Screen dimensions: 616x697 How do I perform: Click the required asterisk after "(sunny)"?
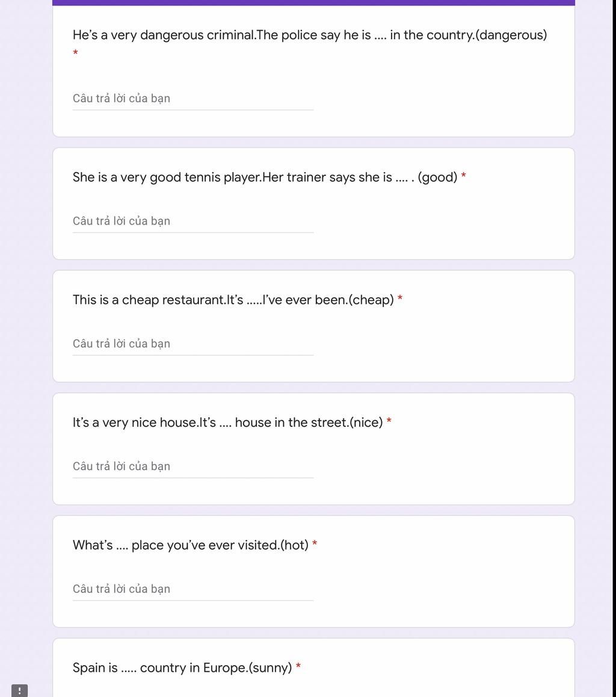(298, 666)
